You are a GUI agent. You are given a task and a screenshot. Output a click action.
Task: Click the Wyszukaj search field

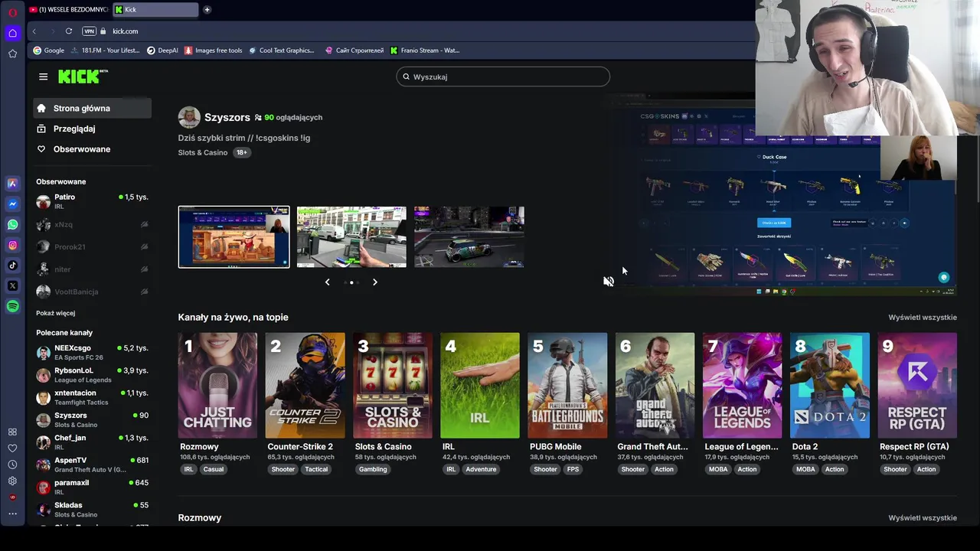[503, 77]
